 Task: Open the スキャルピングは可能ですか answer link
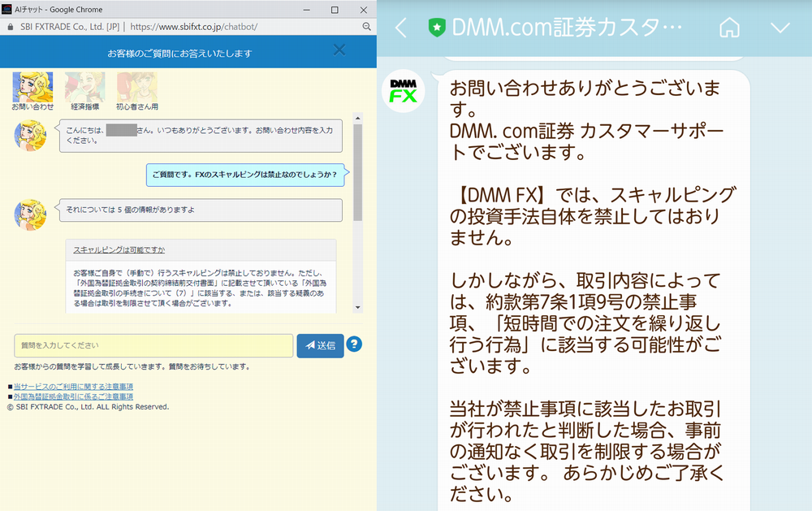119,249
